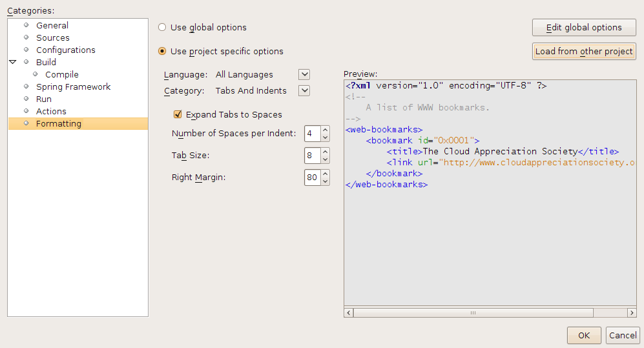Select the General category
The image size is (644, 348).
pyautogui.click(x=52, y=25)
